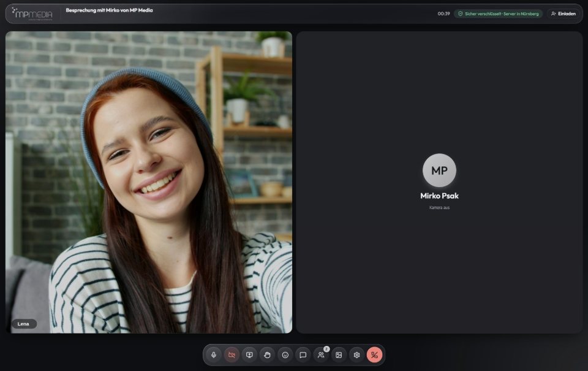The image size is (588, 371).
Task: Mute the microphone in the call toolbar
Action: pyautogui.click(x=214, y=355)
